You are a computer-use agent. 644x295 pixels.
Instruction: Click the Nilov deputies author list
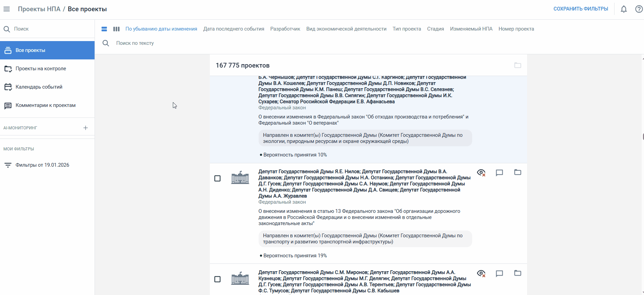pos(364,184)
